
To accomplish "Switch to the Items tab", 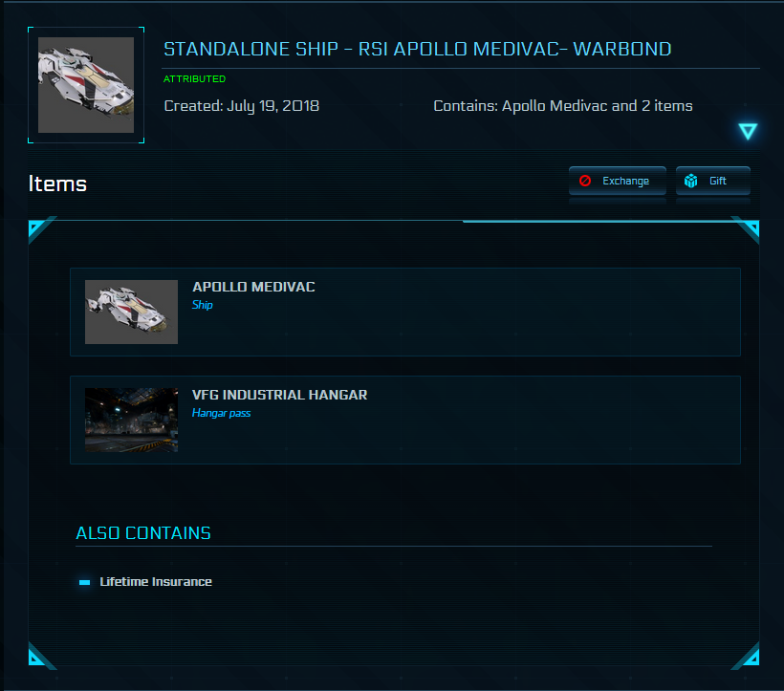I will point(57,184).
